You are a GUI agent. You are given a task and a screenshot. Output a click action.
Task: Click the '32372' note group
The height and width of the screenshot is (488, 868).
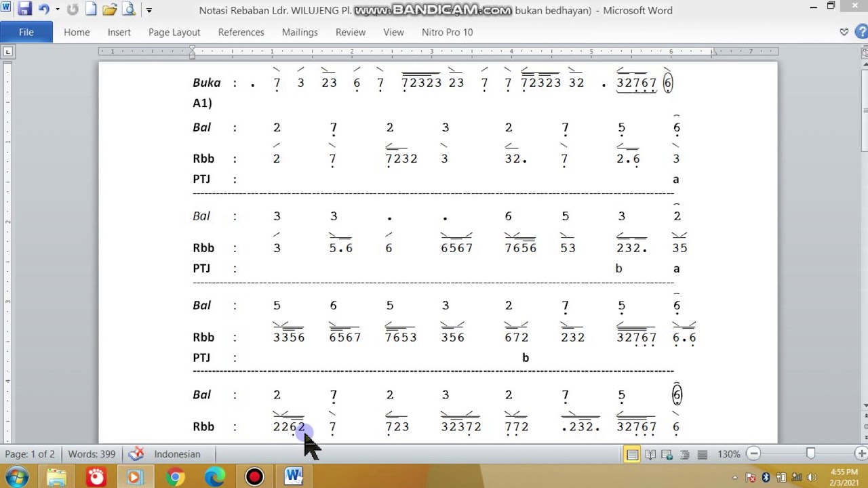[x=461, y=427]
